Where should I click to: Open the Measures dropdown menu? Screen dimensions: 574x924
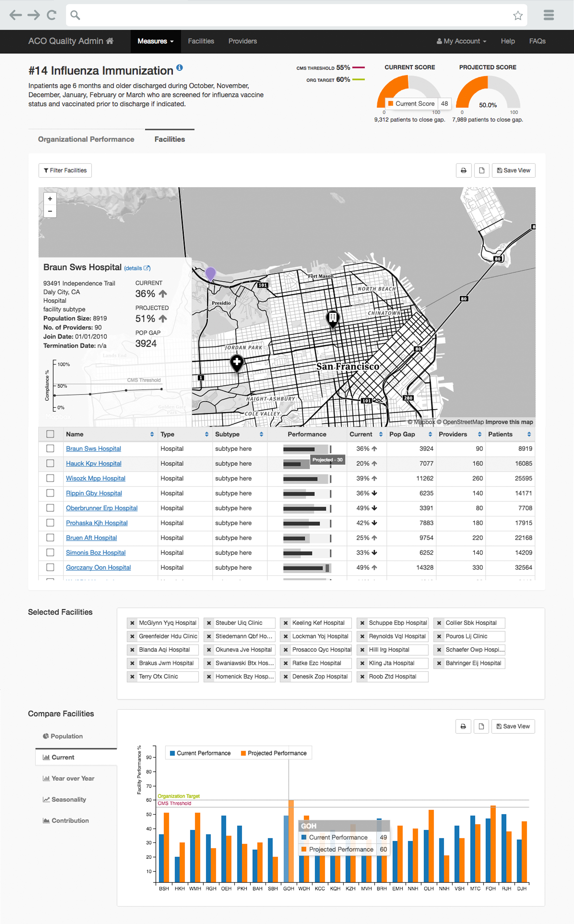(155, 41)
